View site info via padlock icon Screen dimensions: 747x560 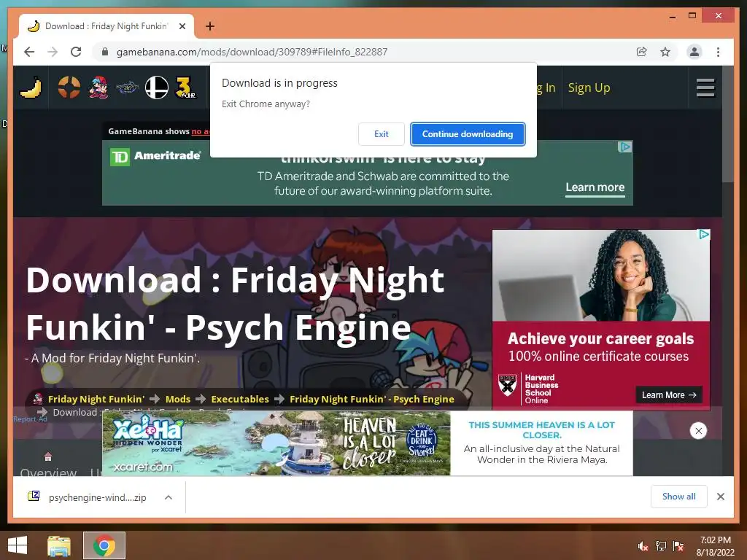point(105,52)
